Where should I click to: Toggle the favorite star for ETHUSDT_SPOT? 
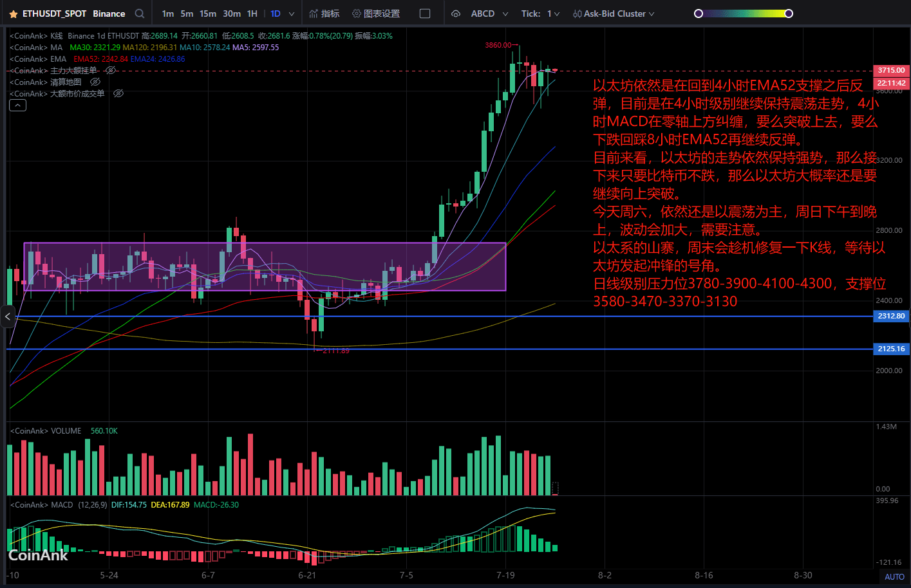[13, 14]
